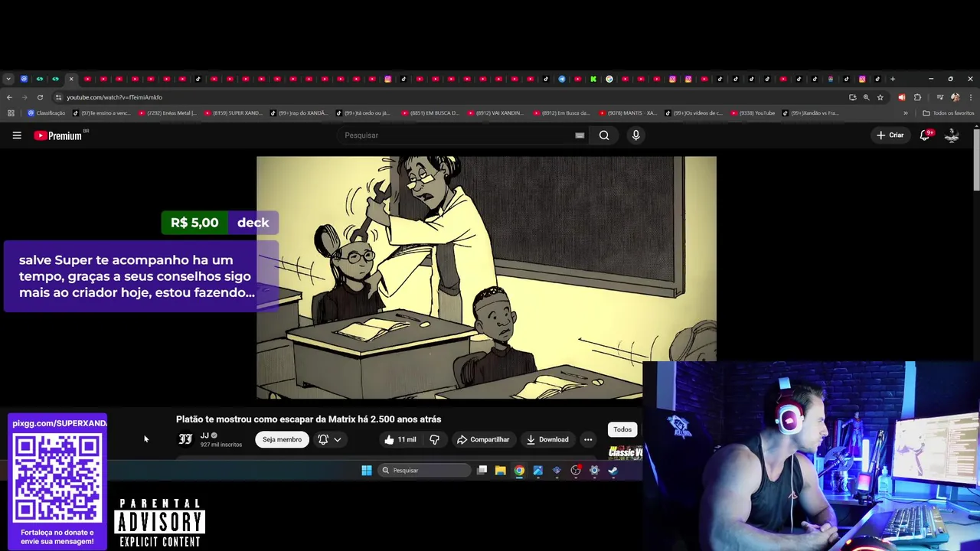Open Chrome three-dot settings menu

coord(971,97)
